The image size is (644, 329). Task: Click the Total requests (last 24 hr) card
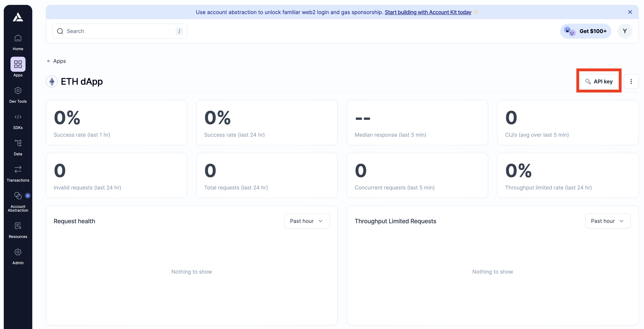267,175
